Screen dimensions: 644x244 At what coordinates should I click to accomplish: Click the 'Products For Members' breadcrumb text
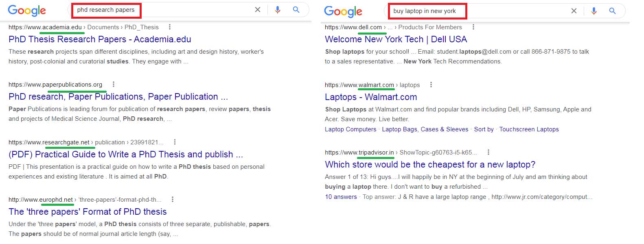(430, 27)
